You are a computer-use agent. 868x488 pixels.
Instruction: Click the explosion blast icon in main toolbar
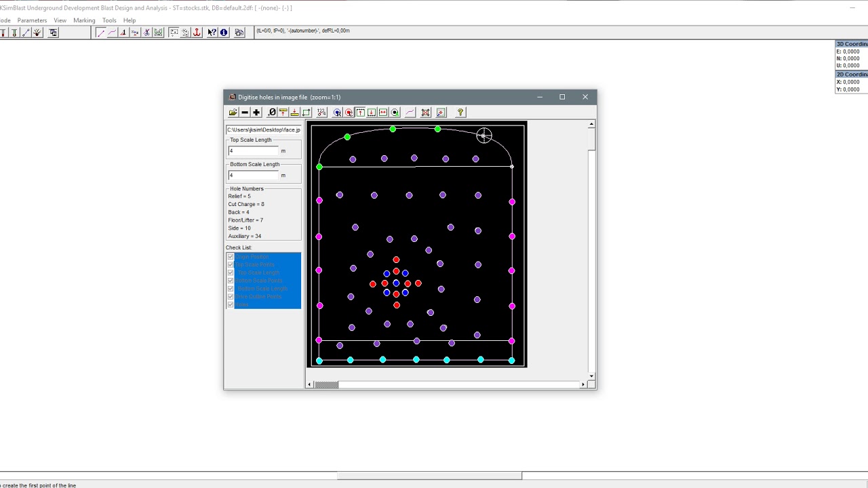(x=37, y=33)
